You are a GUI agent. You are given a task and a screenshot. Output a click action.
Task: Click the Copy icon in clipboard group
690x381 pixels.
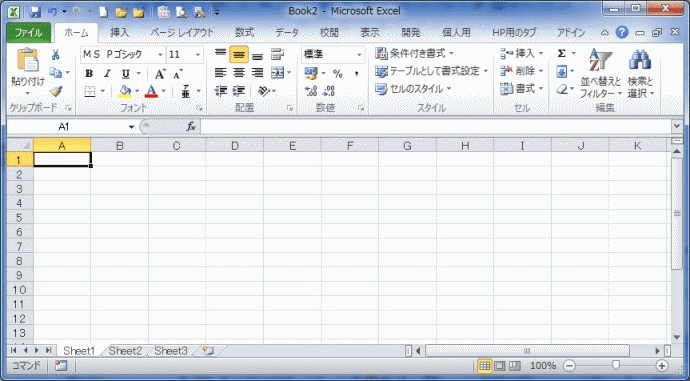55,73
